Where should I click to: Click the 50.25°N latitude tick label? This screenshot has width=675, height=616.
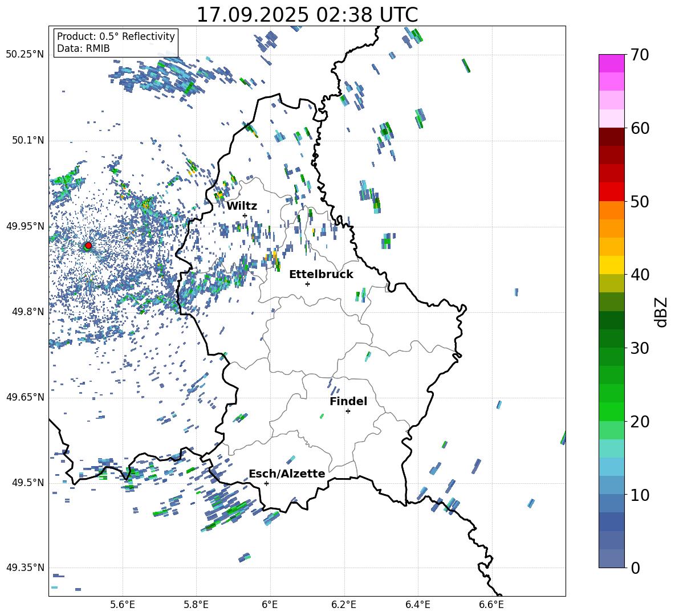25,55
